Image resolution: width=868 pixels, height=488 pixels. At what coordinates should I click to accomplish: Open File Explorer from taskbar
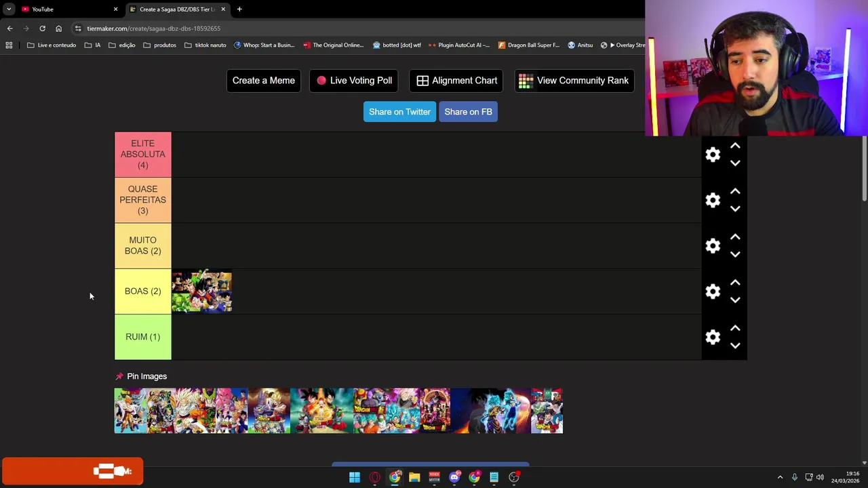pos(414,477)
